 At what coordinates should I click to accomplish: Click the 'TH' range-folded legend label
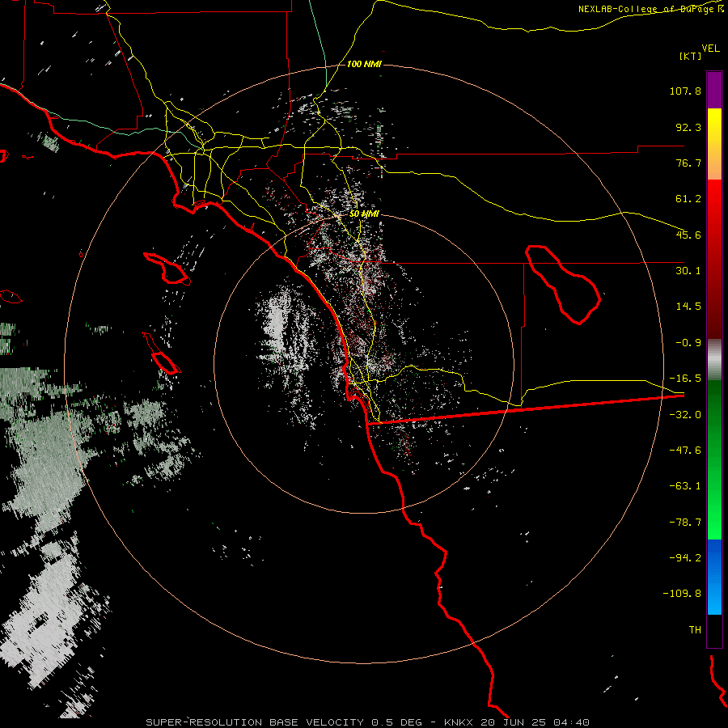[x=695, y=630]
